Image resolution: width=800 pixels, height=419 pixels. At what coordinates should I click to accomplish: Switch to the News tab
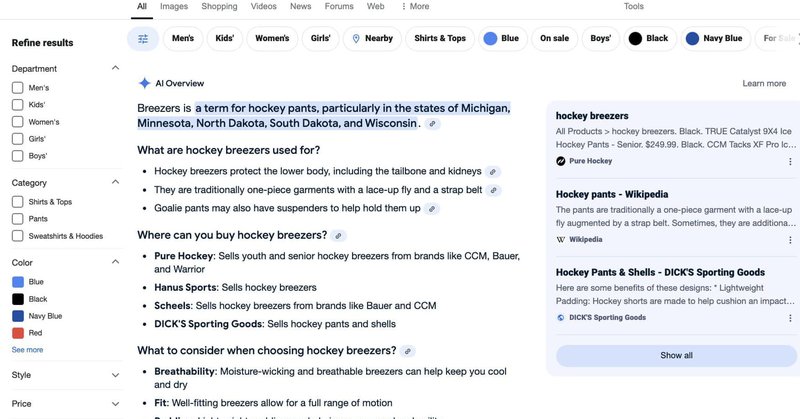pyautogui.click(x=301, y=6)
